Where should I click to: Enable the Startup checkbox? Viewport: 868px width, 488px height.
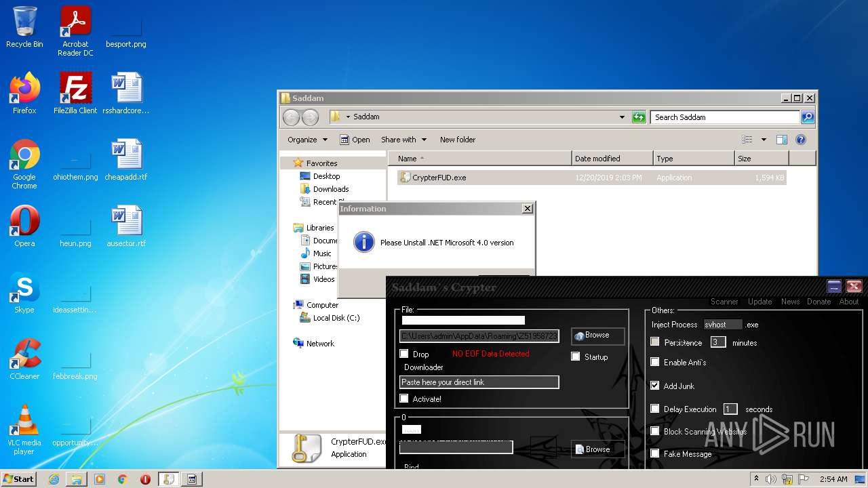click(576, 357)
